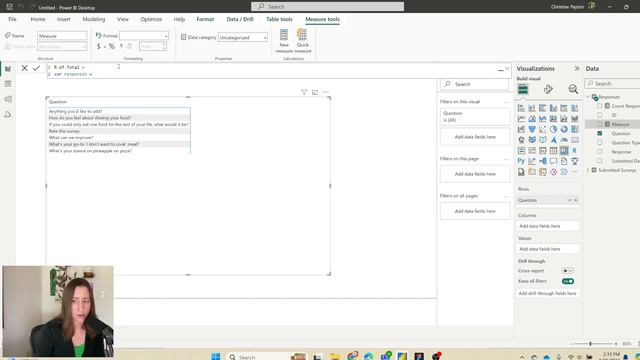Choose the Azure map visual

coord(553,140)
